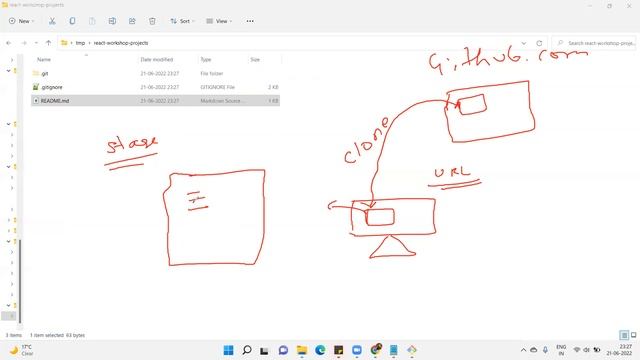Click the Share icon in the toolbar

(132, 21)
